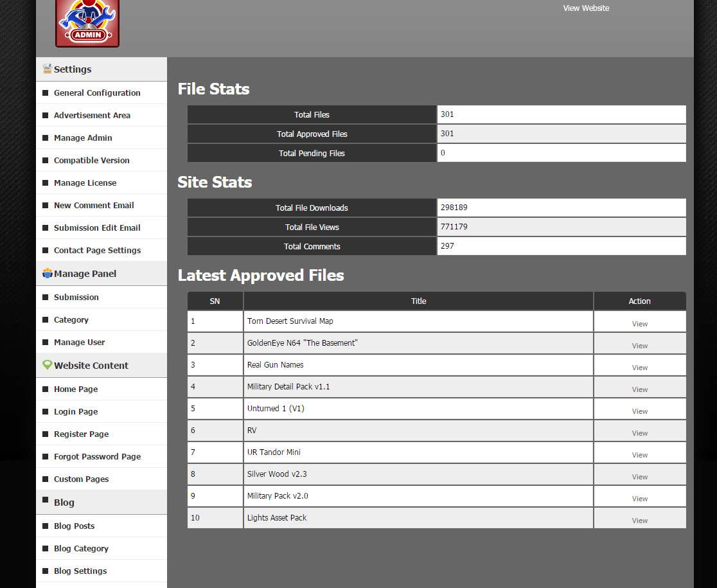Open View Website link
Image resolution: width=717 pixels, height=588 pixels.
[586, 8]
